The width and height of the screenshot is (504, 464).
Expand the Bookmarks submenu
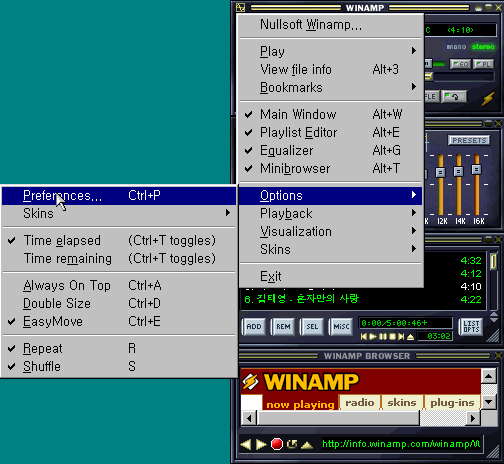[x=331, y=87]
